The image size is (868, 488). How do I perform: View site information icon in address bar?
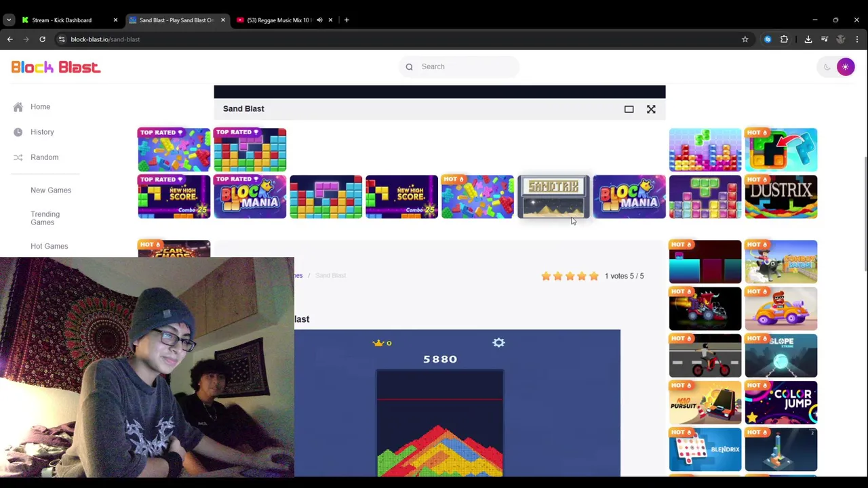click(x=62, y=39)
